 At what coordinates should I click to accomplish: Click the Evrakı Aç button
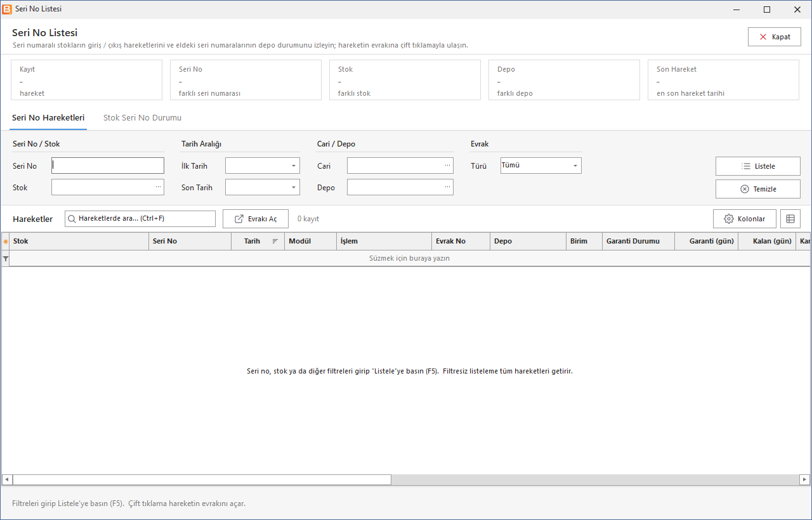[x=256, y=219]
